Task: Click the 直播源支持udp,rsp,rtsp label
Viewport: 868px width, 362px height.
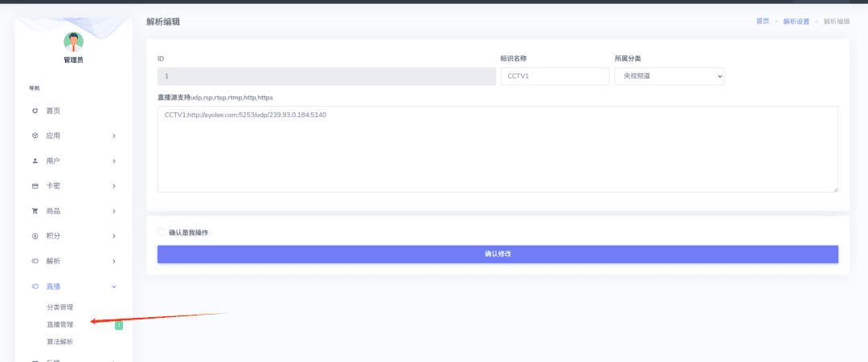Action: pyautogui.click(x=215, y=97)
